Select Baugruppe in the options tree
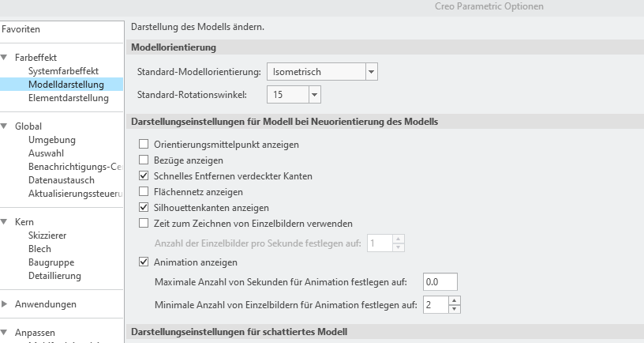Screen dimensions: 644x343 click(x=51, y=262)
